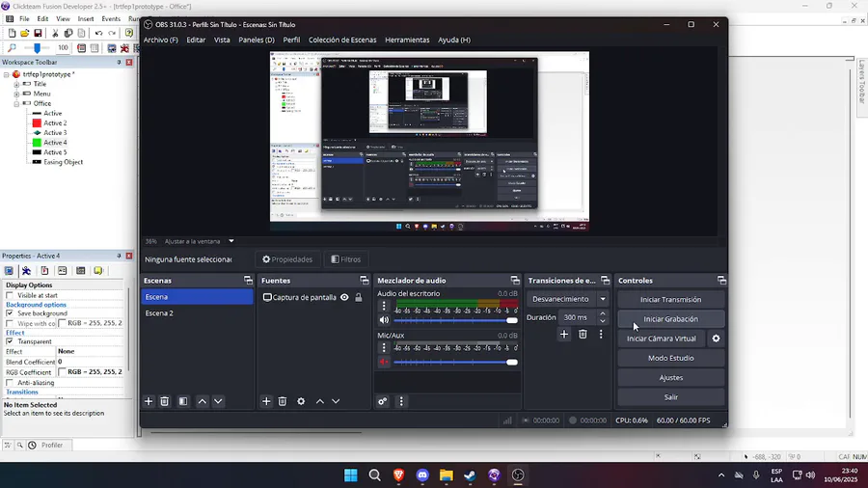This screenshot has width=868, height=488.
Task: Click New file icon in Clickteam toolbar
Action: pyautogui.click(x=12, y=33)
